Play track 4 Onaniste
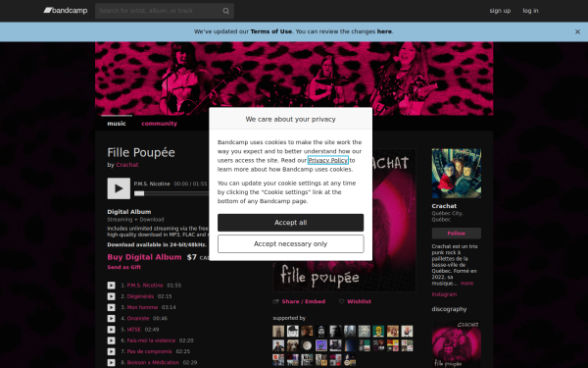The height and width of the screenshot is (368, 588). [112, 318]
